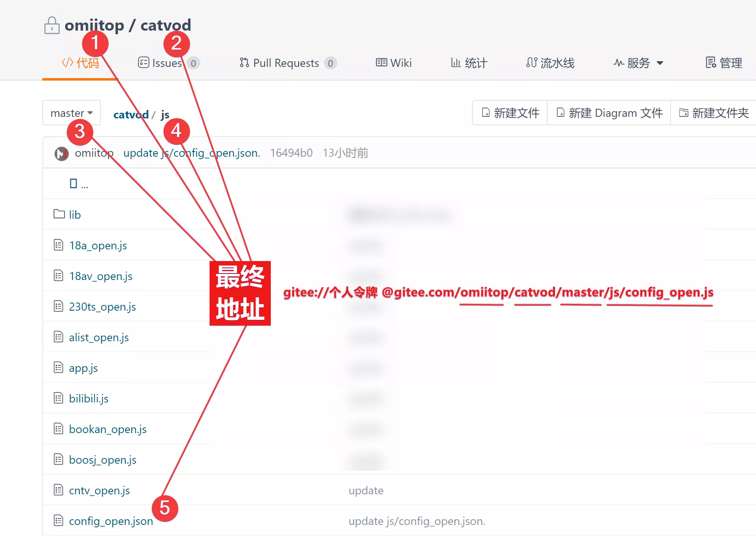Click the 新建 Diagram 文件 button
The width and height of the screenshot is (756, 537).
tap(609, 113)
